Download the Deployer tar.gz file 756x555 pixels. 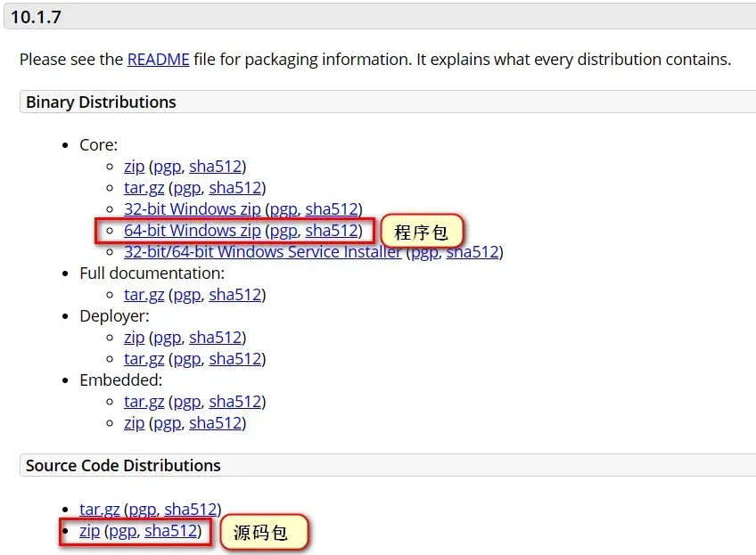pos(144,359)
